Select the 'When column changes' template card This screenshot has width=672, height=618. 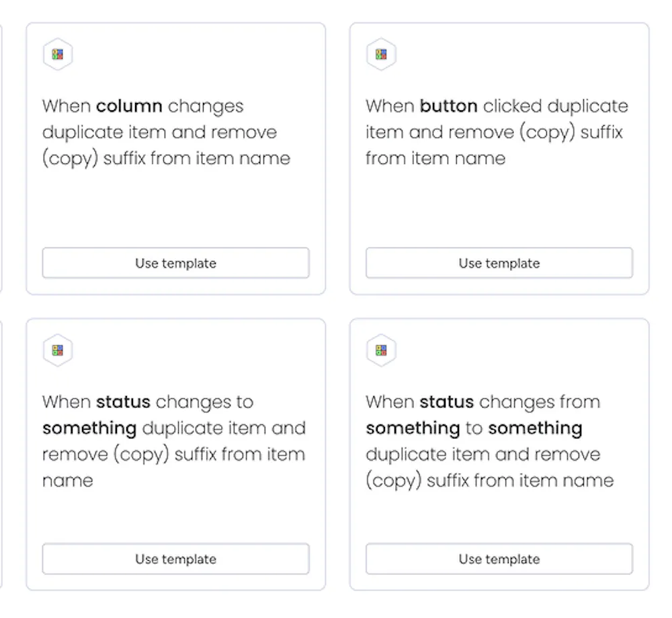pyautogui.click(x=175, y=195)
